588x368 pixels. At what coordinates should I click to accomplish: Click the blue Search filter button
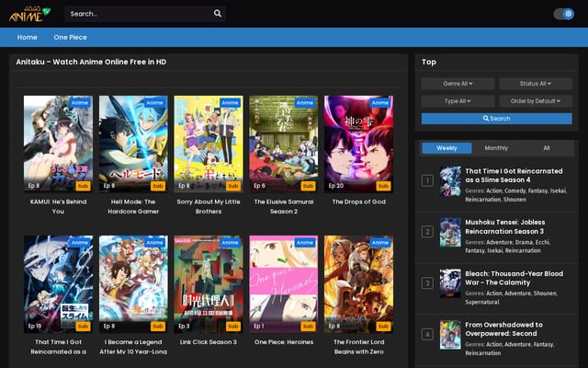496,119
